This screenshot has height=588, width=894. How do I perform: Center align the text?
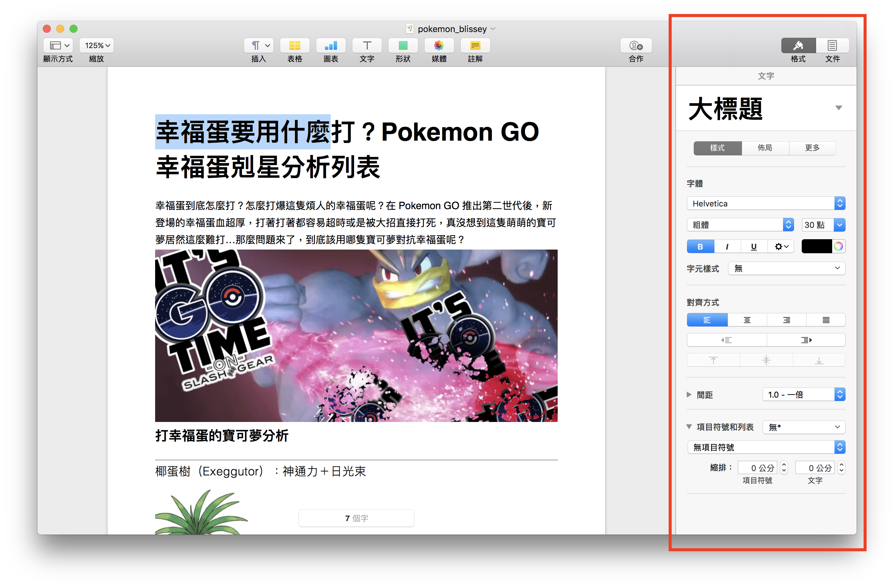coord(747,320)
